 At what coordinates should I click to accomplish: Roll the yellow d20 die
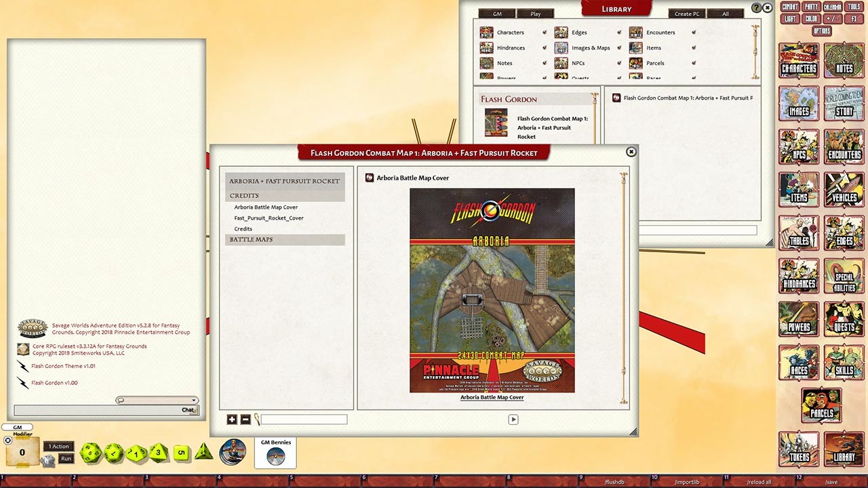coord(90,452)
